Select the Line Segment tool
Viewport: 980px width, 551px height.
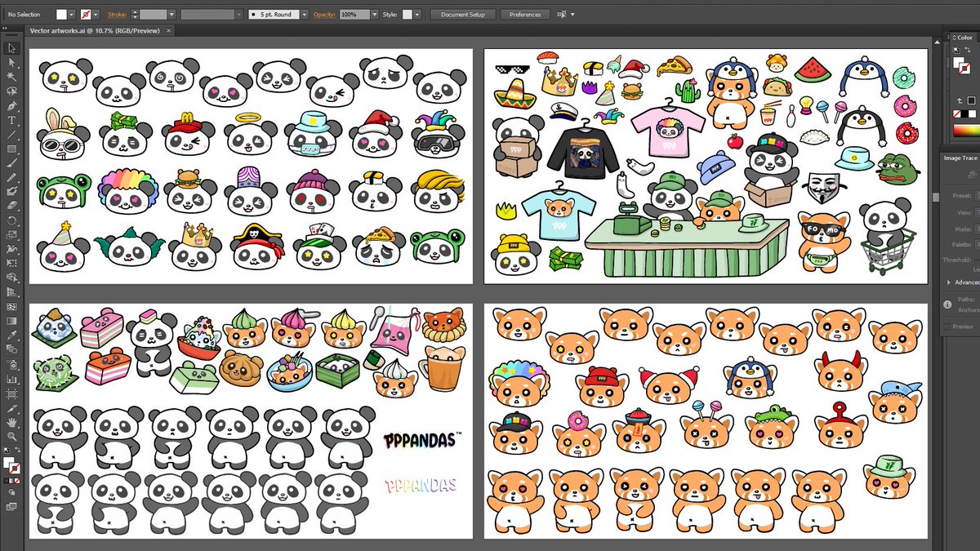11,135
